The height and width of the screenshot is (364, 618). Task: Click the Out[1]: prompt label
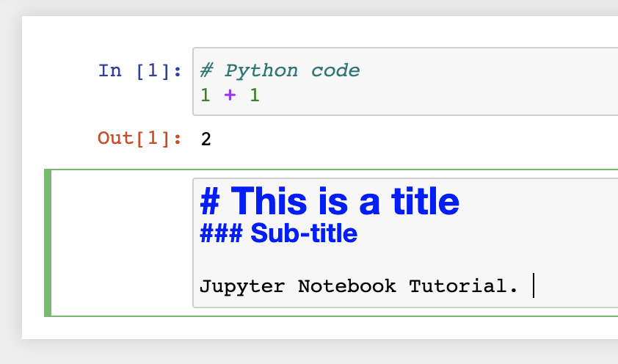coord(139,138)
